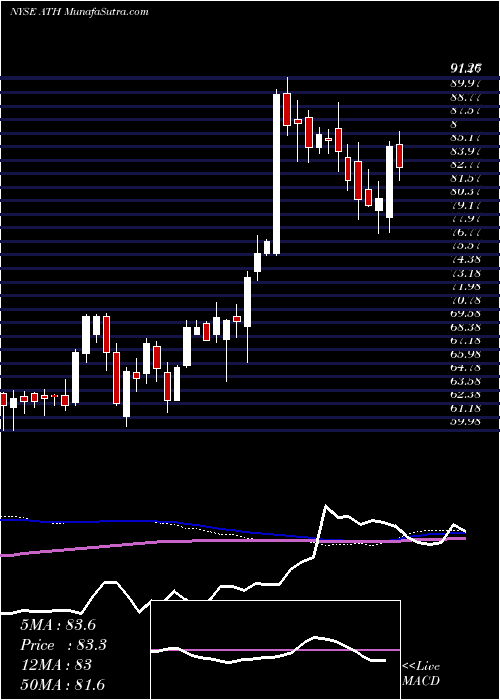Click the 61.18 price axis label

(466, 407)
